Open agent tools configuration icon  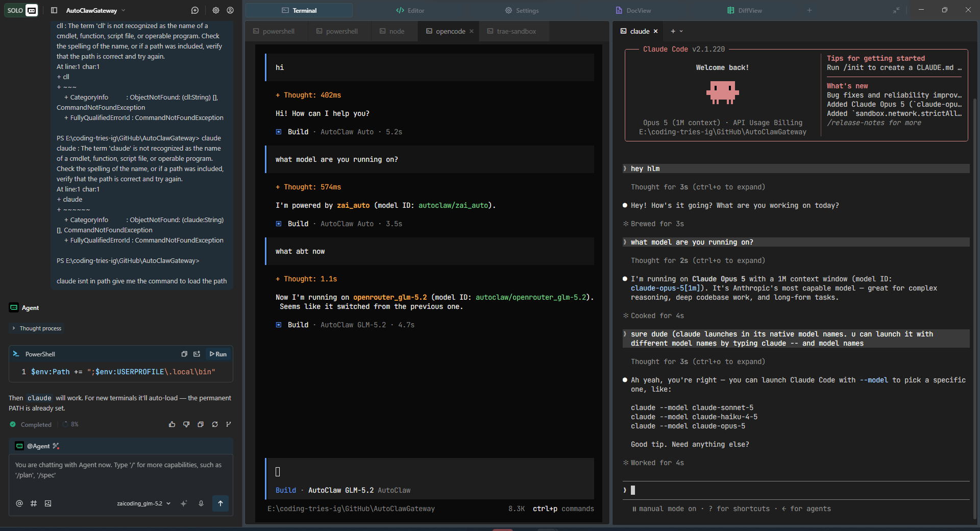(x=56, y=446)
